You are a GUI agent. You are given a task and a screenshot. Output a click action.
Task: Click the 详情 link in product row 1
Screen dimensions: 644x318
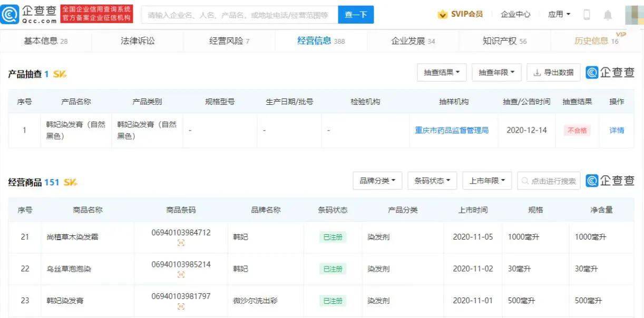[616, 130]
